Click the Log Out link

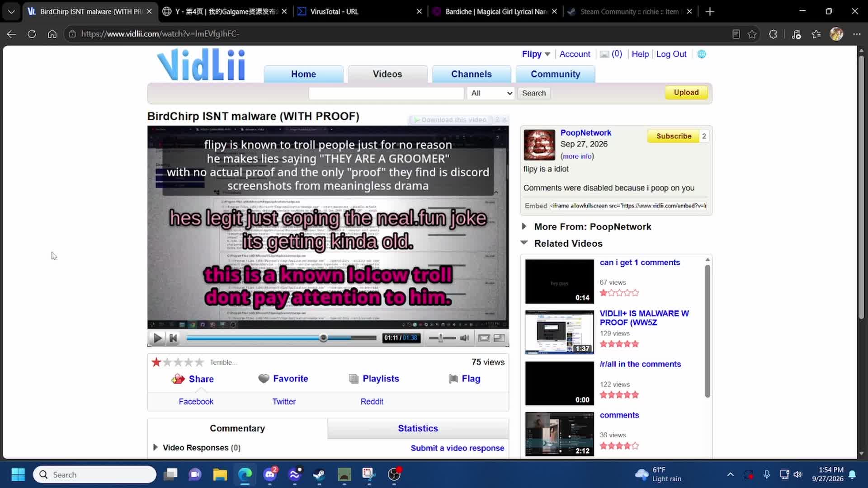(x=671, y=54)
